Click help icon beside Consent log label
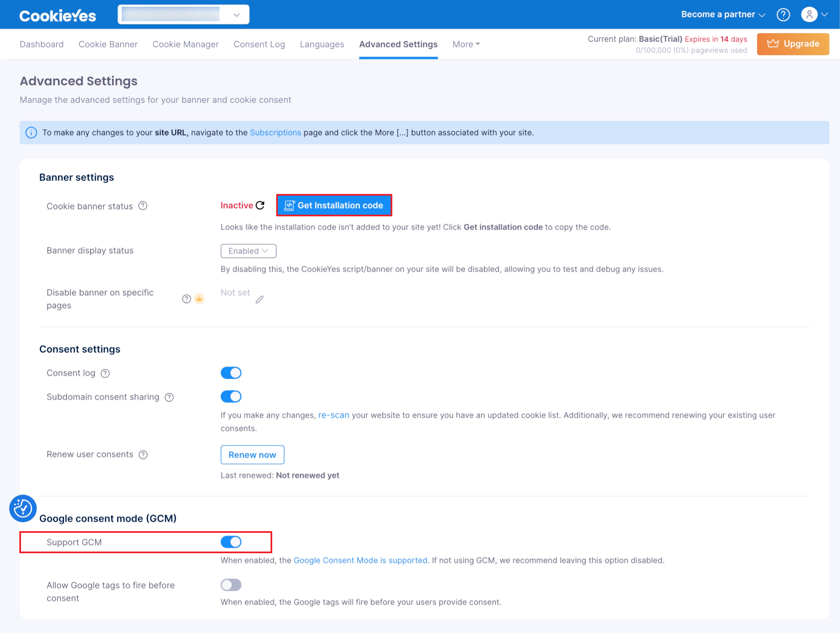This screenshot has height=633, width=840. [x=105, y=374]
